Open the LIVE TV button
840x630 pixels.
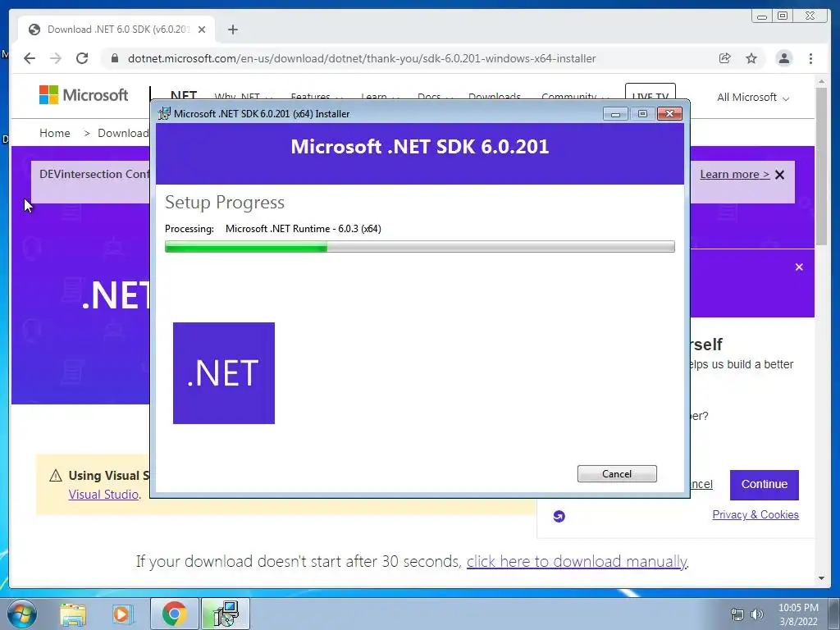[651, 92]
